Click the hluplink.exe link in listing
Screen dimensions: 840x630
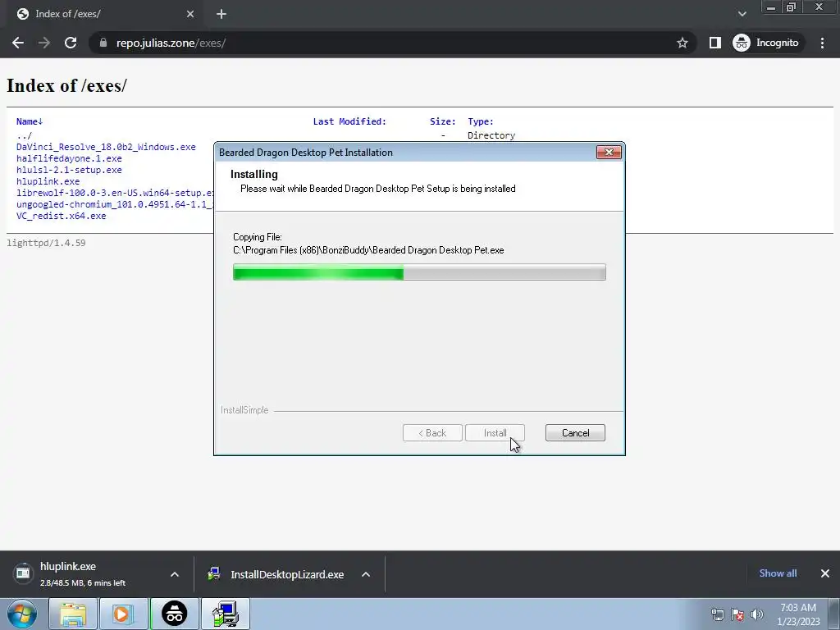point(48,181)
